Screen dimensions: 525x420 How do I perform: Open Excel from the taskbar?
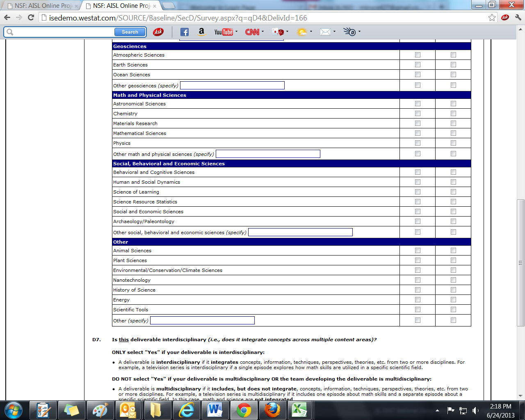click(x=300, y=410)
